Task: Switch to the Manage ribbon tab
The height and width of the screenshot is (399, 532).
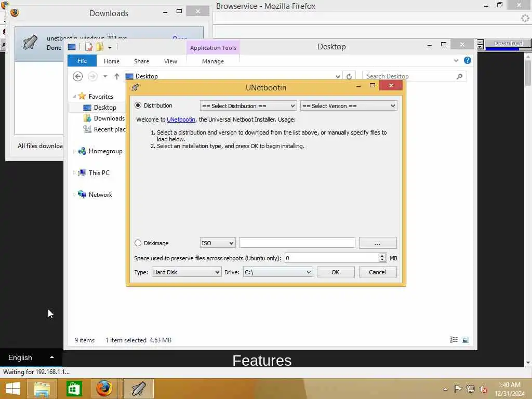Action: [x=213, y=61]
